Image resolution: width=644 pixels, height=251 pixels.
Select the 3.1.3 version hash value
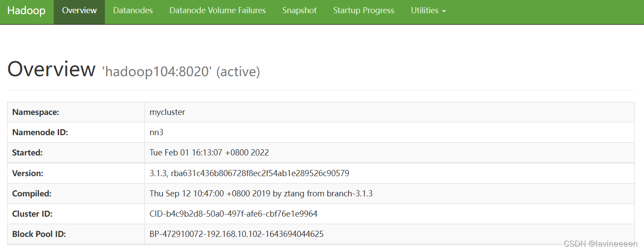[249, 173]
